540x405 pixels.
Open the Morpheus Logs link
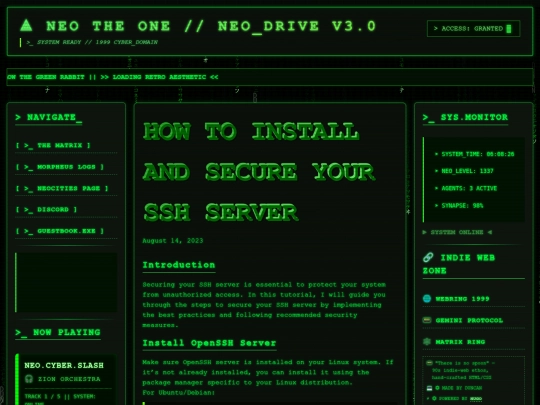pyautogui.click(x=60, y=167)
